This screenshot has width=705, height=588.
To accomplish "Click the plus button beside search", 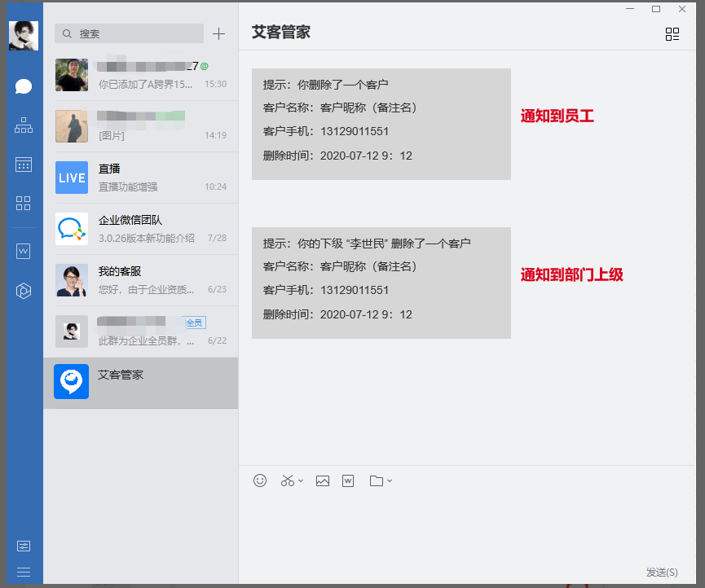I will [218, 33].
